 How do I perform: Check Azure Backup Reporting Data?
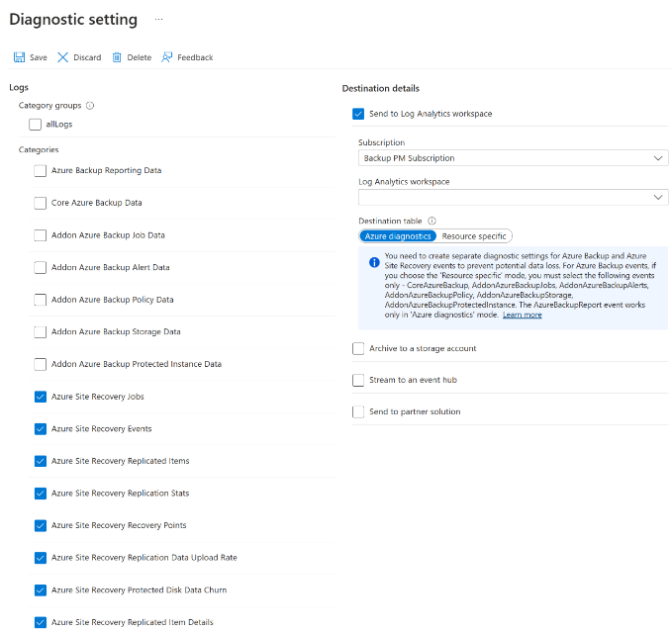[41, 171]
